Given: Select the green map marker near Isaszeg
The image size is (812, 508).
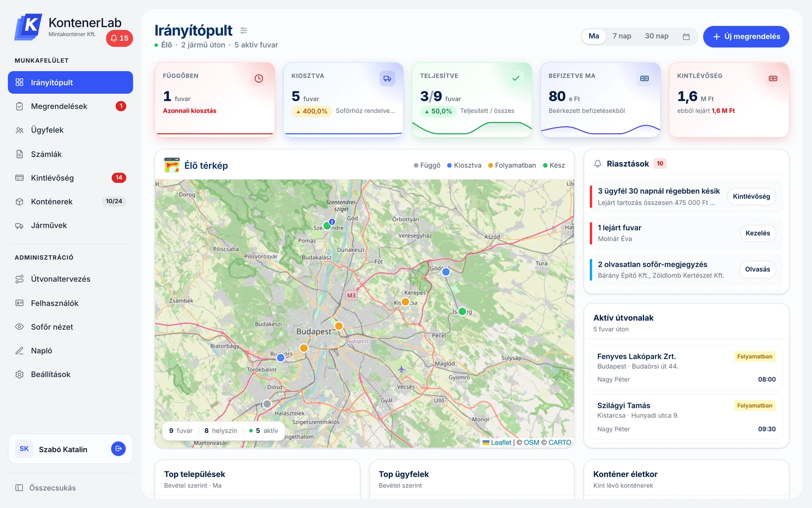Looking at the screenshot, I should coord(462,311).
